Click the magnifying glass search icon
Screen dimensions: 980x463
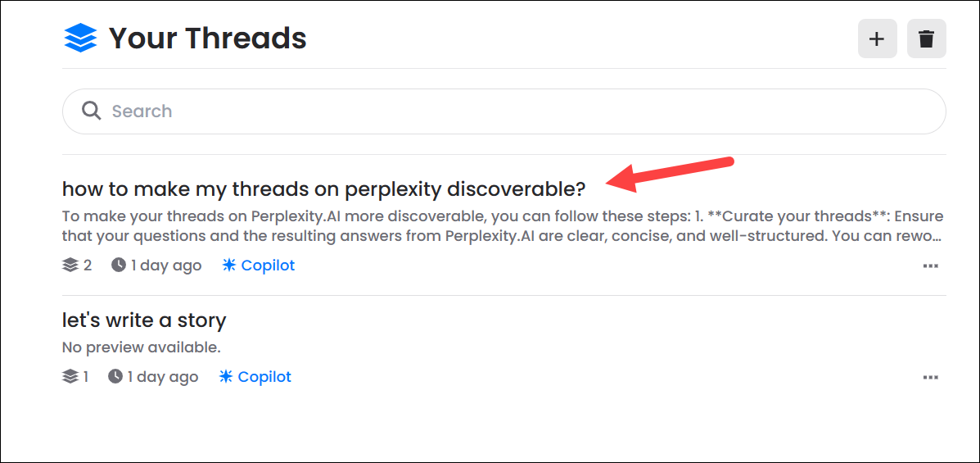92,111
